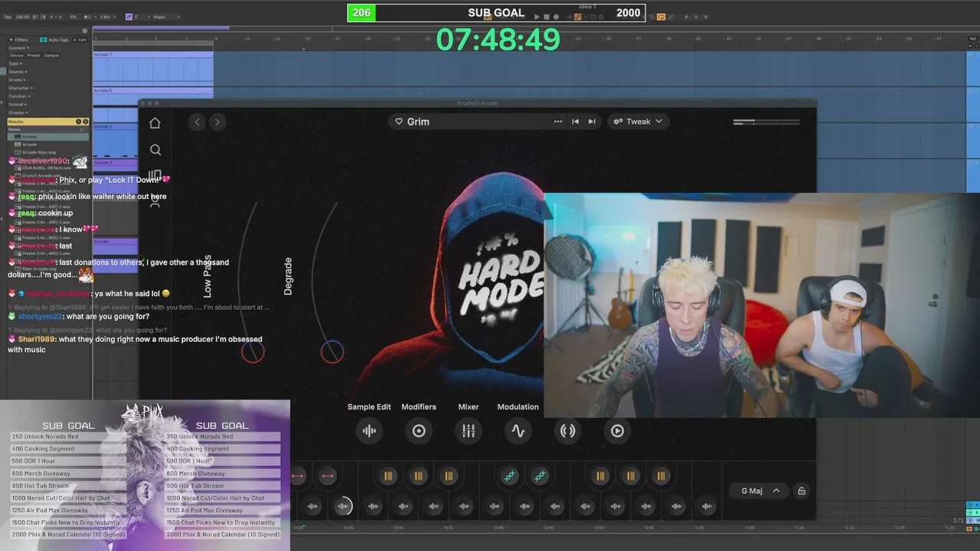Image resolution: width=980 pixels, height=551 pixels.
Task: Click 160.00 tempo field in Ableton
Action: 22,17
